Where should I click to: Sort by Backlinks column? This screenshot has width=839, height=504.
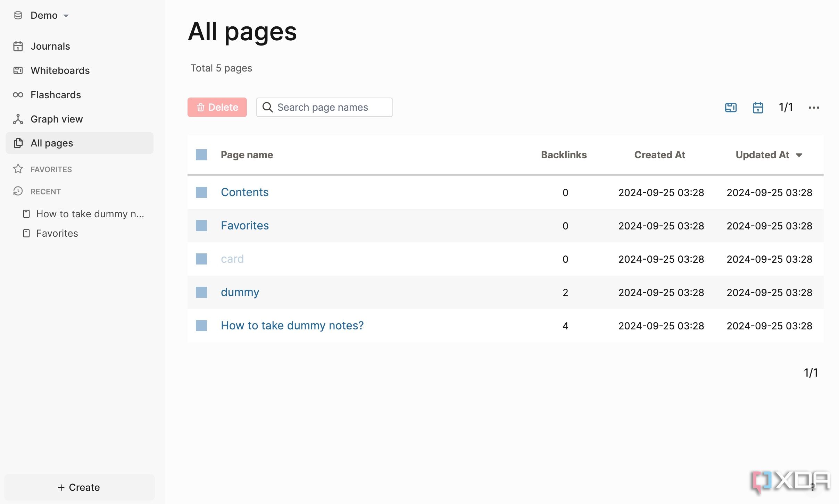pyautogui.click(x=564, y=155)
